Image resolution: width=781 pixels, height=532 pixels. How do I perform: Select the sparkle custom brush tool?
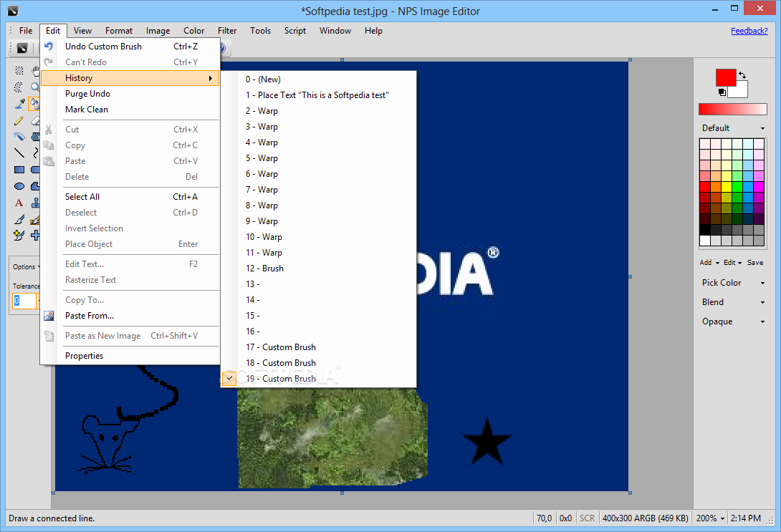[x=19, y=236]
